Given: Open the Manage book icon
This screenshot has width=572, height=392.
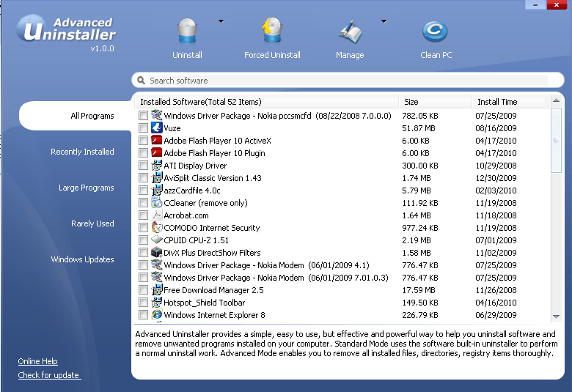Looking at the screenshot, I should [350, 32].
